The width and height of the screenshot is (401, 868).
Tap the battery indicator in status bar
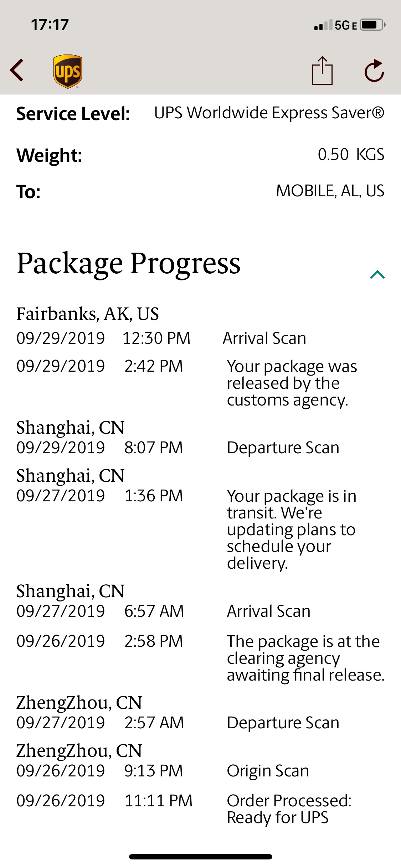373,25
